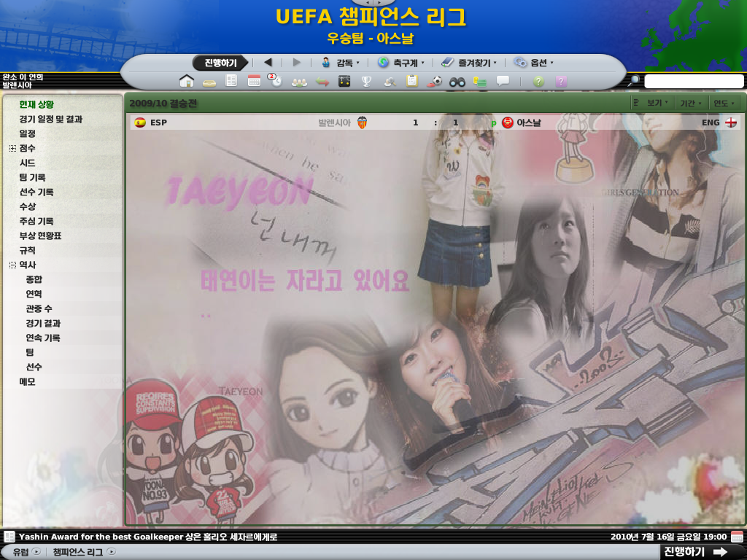Viewport: 747px width, 560px height.
Task: Open 연혁 under 역사
Action: click(x=34, y=294)
